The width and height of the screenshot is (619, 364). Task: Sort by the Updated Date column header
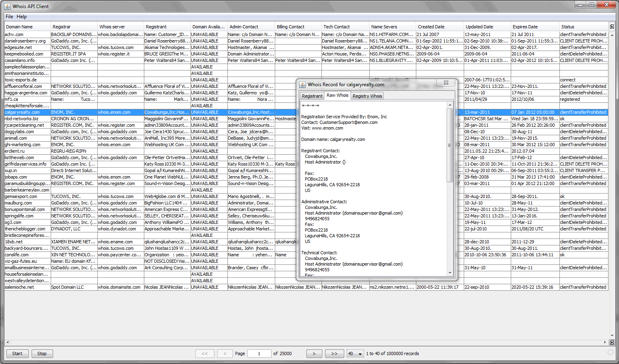487,27
